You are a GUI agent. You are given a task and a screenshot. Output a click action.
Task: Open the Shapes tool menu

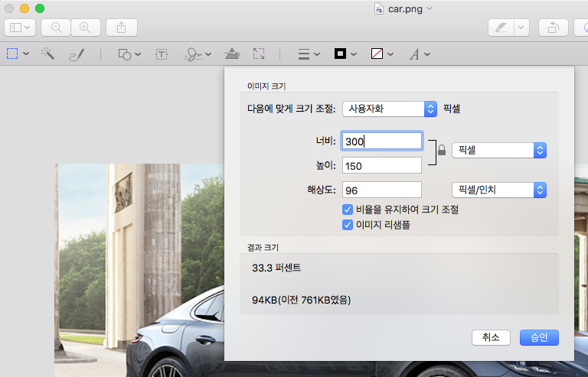pyautogui.click(x=129, y=54)
